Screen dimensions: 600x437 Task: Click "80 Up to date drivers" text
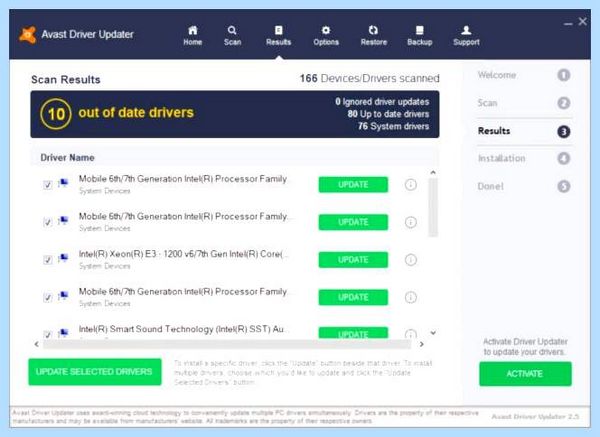[388, 114]
